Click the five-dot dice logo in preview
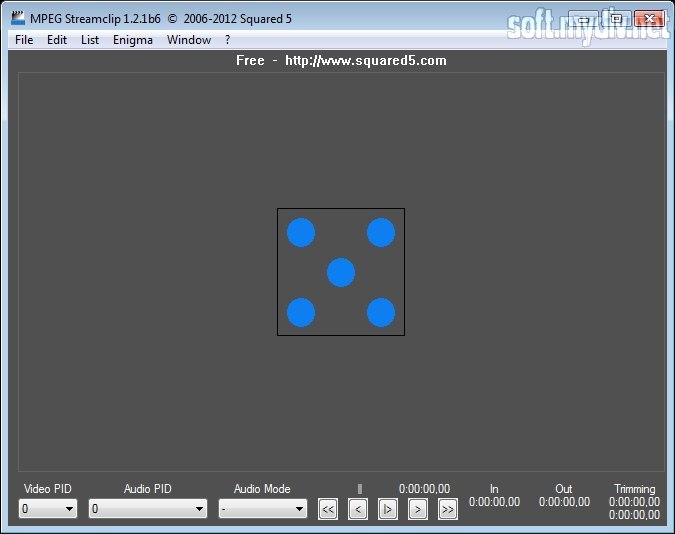This screenshot has height=534, width=675. (341, 272)
